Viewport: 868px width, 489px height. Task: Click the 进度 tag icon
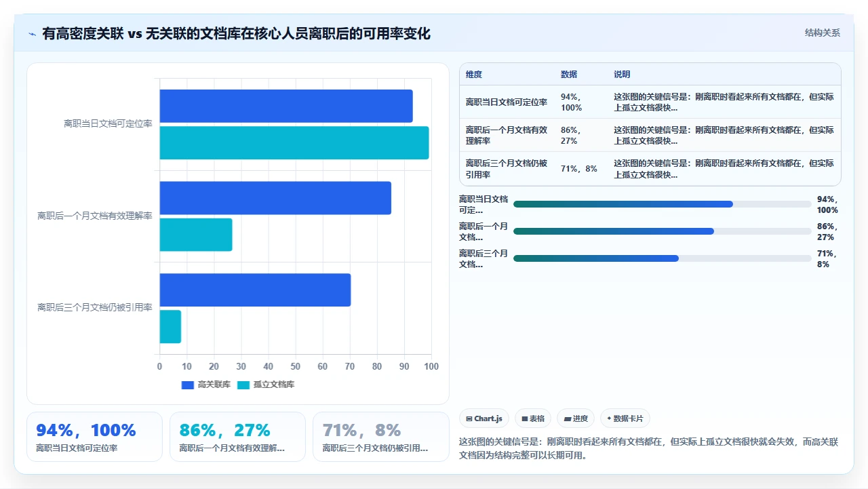pos(568,419)
